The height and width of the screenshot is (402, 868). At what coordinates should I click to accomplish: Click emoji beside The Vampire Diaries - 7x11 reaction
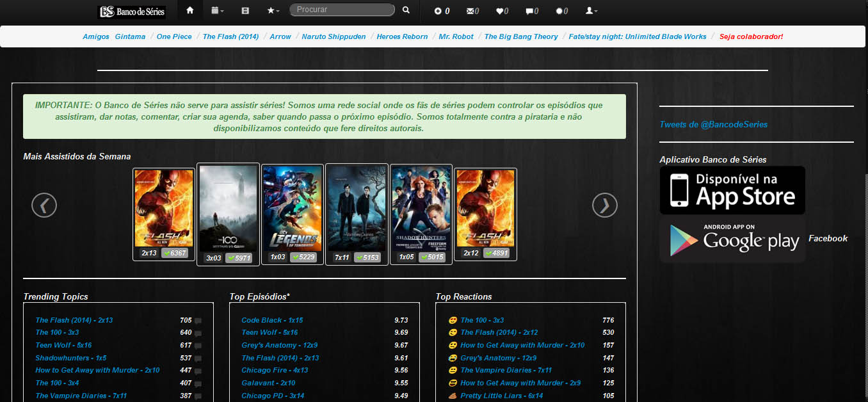tap(453, 370)
